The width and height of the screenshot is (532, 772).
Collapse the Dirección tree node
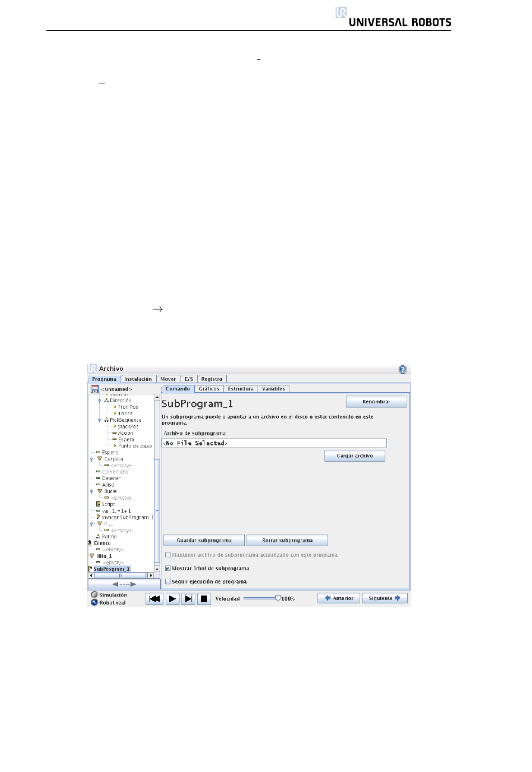point(100,401)
